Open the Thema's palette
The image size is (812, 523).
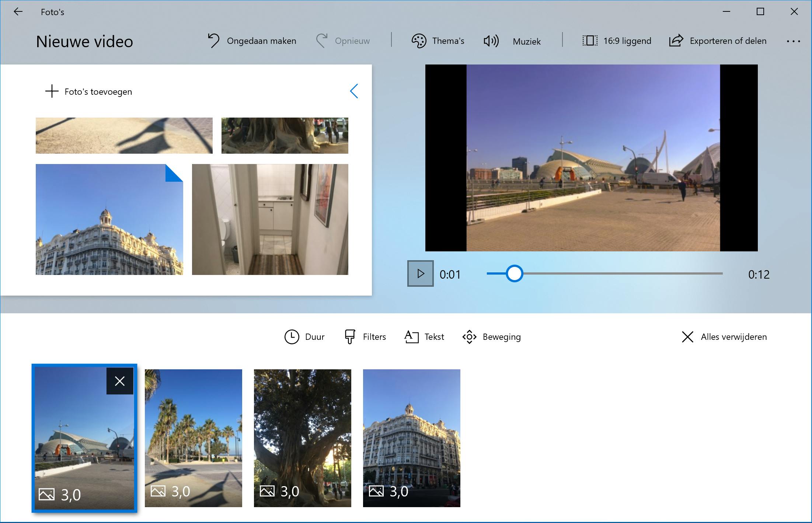click(x=438, y=41)
